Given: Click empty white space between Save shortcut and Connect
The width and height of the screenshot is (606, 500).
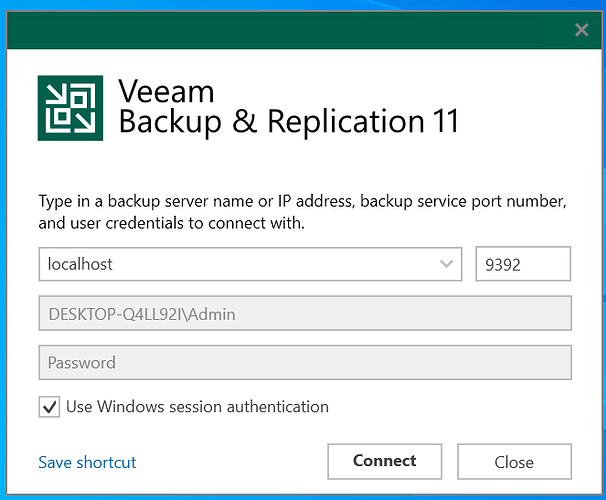Looking at the screenshot, I should tap(230, 462).
